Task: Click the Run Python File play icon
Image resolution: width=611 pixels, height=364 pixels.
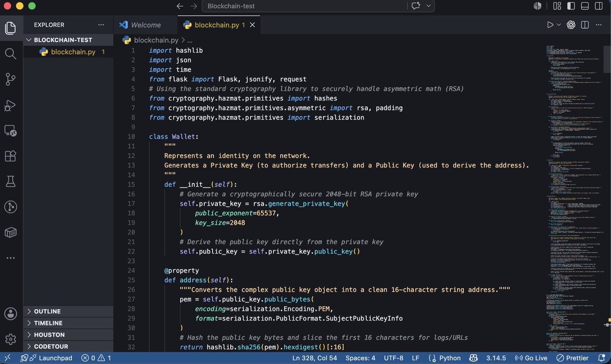Action: click(550, 24)
